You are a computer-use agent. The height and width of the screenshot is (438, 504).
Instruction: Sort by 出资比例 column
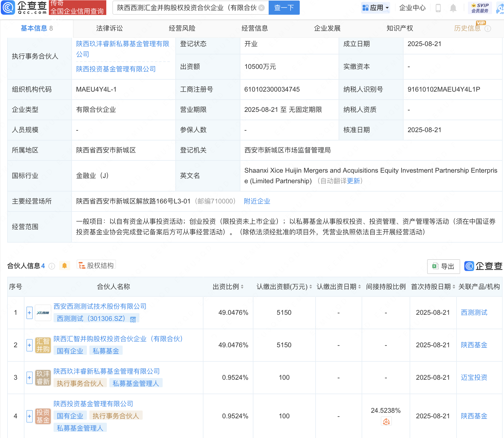(x=242, y=287)
